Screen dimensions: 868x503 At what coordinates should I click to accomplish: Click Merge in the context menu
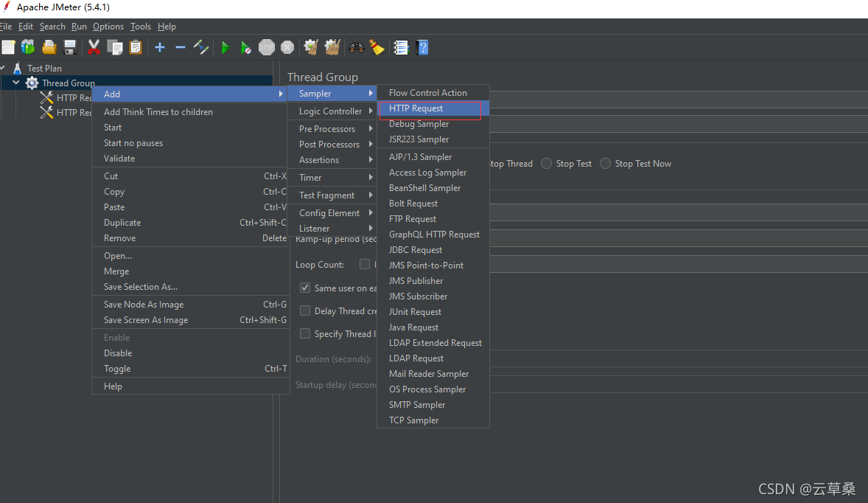point(190,271)
